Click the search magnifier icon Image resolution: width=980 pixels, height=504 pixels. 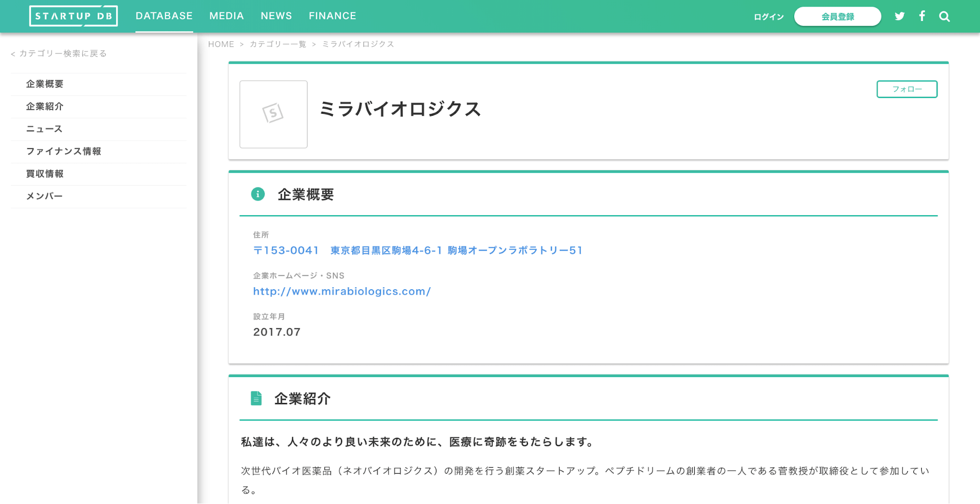click(944, 17)
